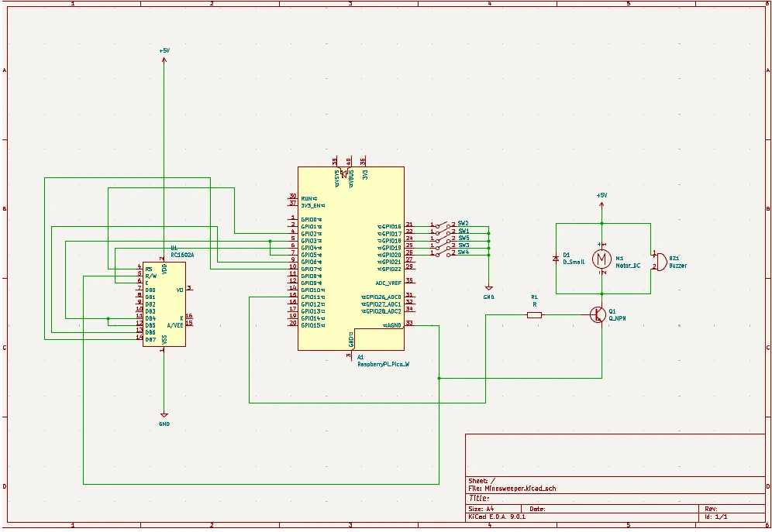The image size is (772, 532).
Task: Click the 'Size: A4' title block text
Action: point(481,509)
